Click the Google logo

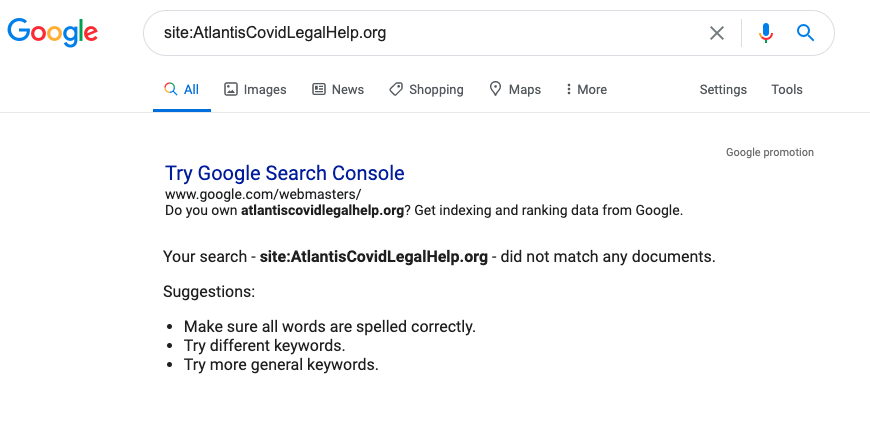52,32
